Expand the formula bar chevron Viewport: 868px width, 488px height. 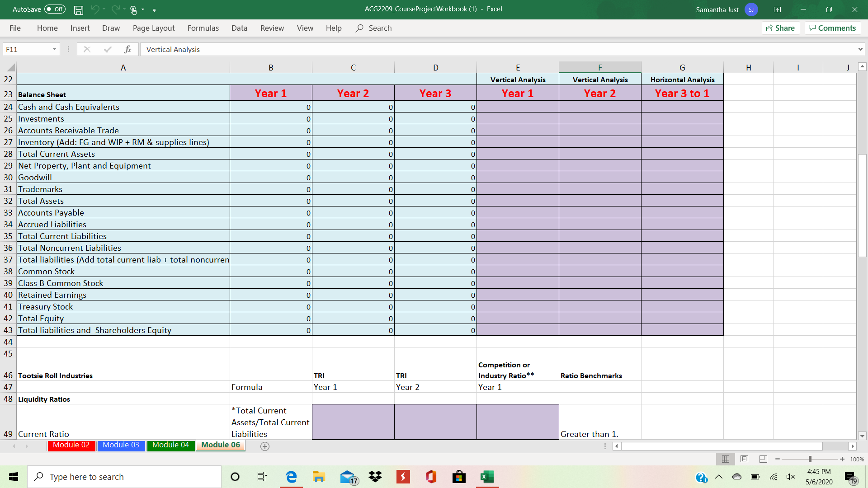click(860, 49)
